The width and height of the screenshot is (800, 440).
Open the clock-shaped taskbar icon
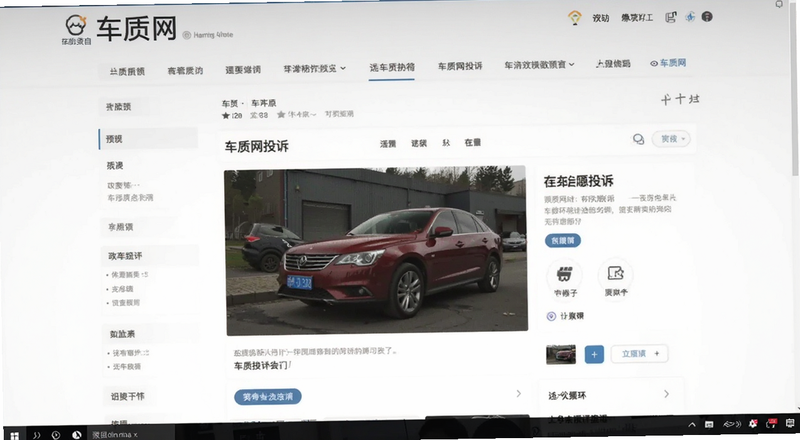coord(56,435)
